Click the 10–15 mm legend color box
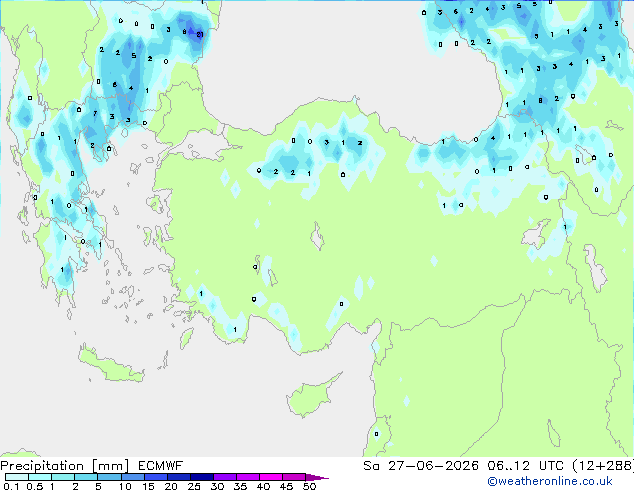Image resolution: width=634 pixels, height=490 pixels. click(132, 477)
